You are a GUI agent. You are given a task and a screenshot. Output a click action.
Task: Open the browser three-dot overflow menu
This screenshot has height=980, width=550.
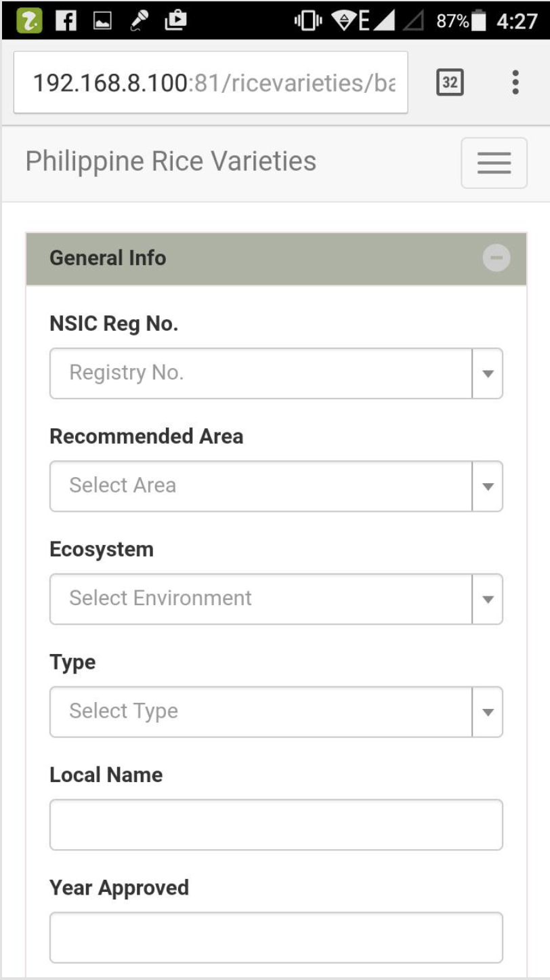point(515,83)
